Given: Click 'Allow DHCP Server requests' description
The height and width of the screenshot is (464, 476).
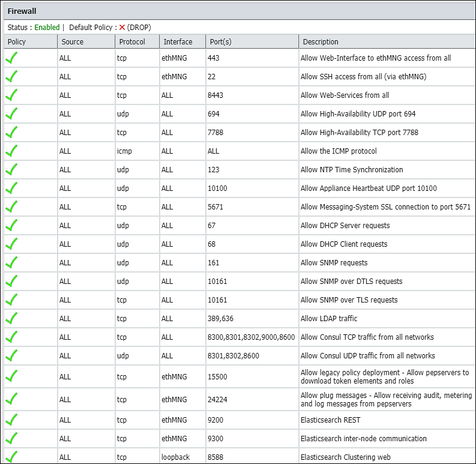Looking at the screenshot, I should pos(345,225).
